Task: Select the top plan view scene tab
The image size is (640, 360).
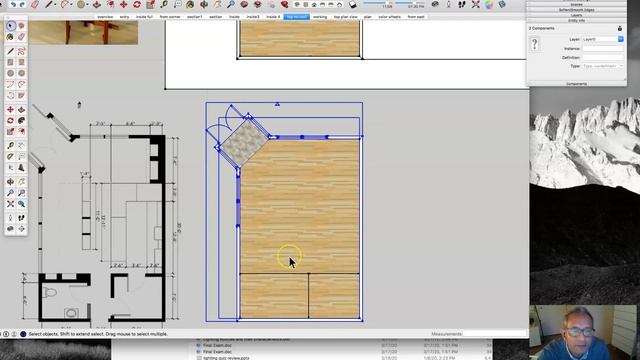Action: 345,17
